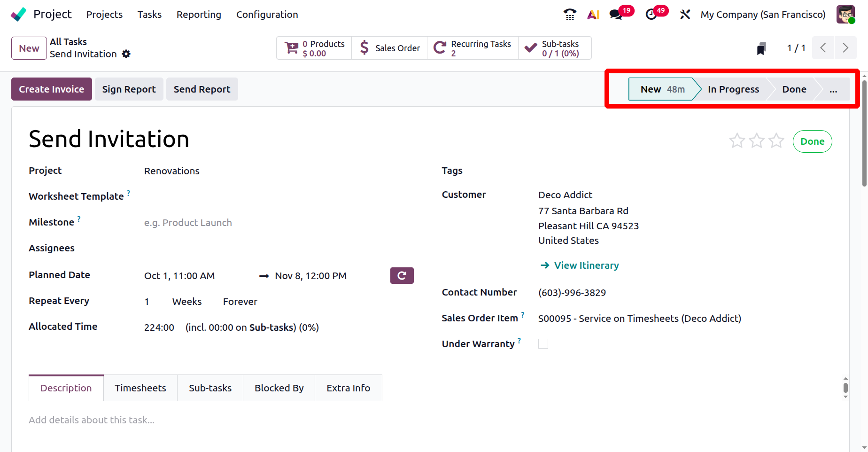
Task: Toggle the Under Warranty checkbox
Action: coord(543,344)
